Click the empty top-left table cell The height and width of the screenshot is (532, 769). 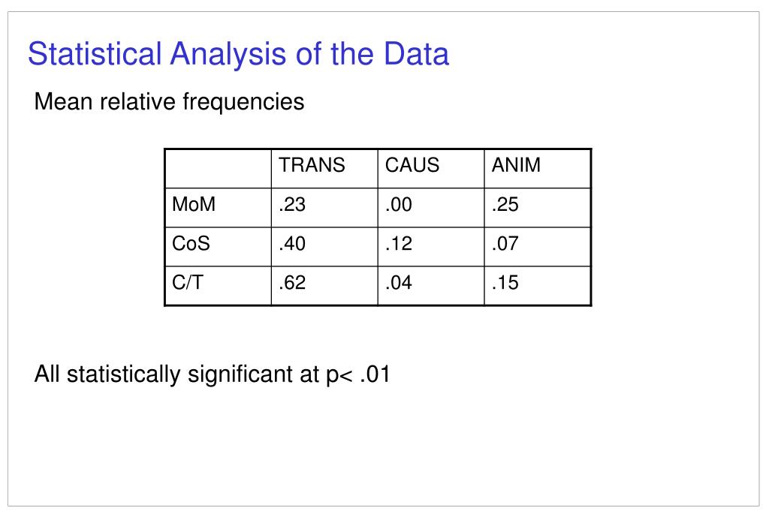[219, 169]
